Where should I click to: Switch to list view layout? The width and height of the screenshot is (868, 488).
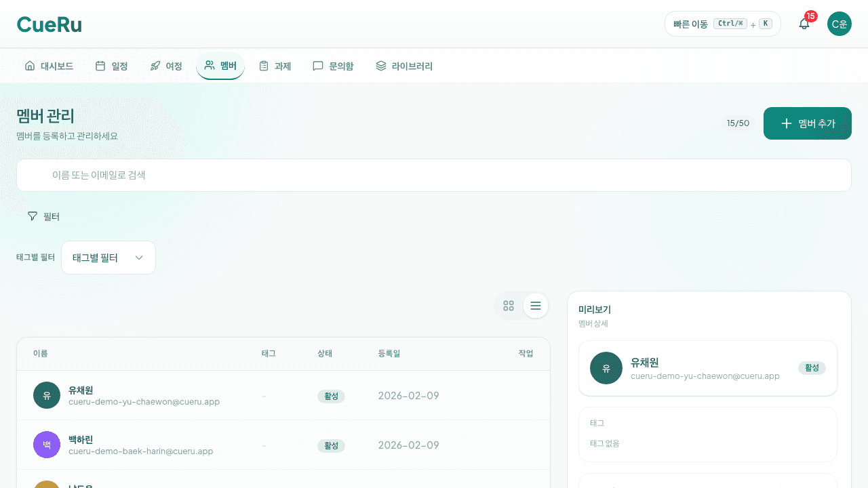coord(535,306)
